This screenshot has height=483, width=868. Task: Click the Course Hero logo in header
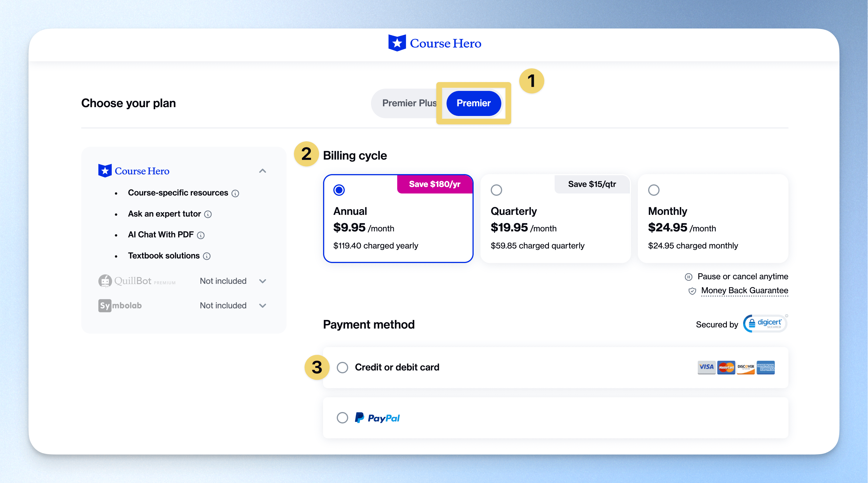(434, 43)
